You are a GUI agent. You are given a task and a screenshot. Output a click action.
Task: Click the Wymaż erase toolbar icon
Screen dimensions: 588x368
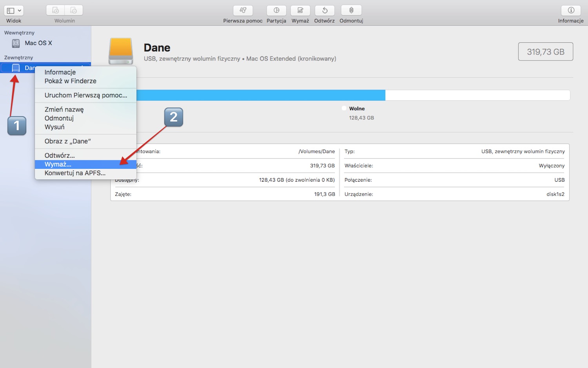pyautogui.click(x=300, y=11)
